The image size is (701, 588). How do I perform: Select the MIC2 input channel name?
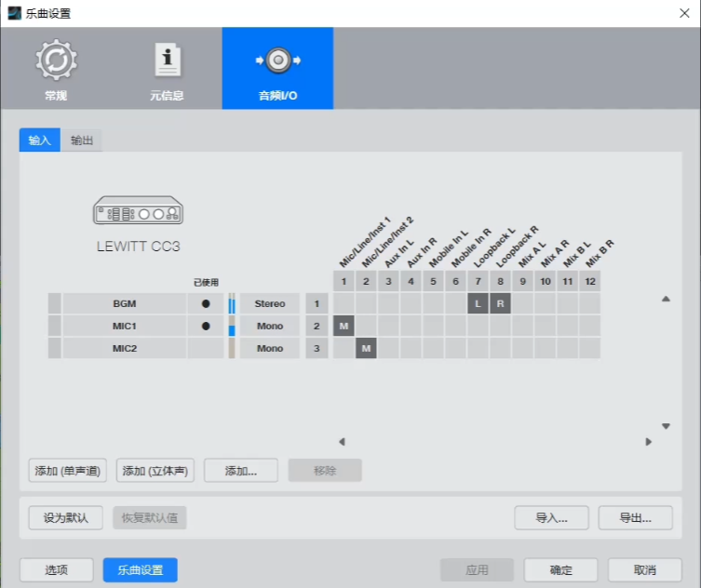125,349
